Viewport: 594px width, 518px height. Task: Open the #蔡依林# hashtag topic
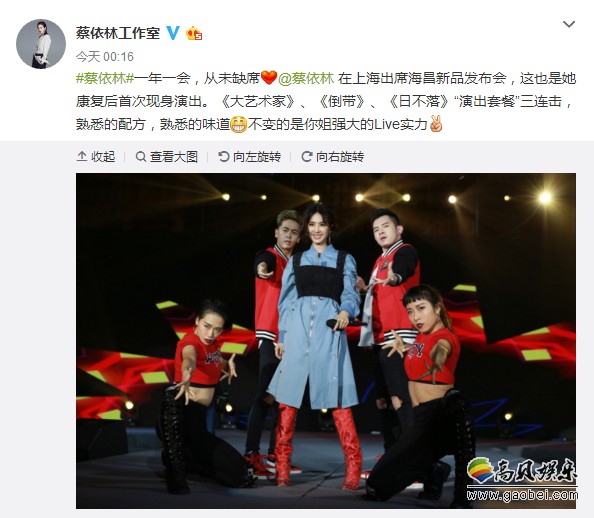(x=105, y=78)
